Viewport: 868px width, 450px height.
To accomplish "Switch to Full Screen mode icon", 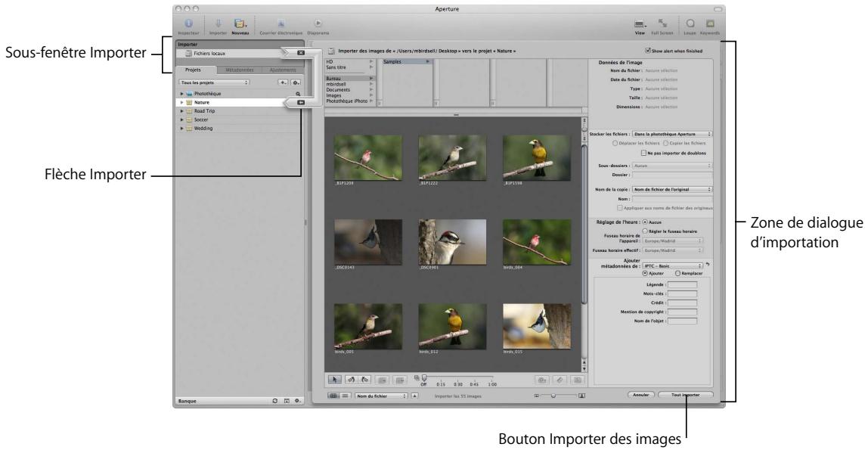I will point(662,23).
